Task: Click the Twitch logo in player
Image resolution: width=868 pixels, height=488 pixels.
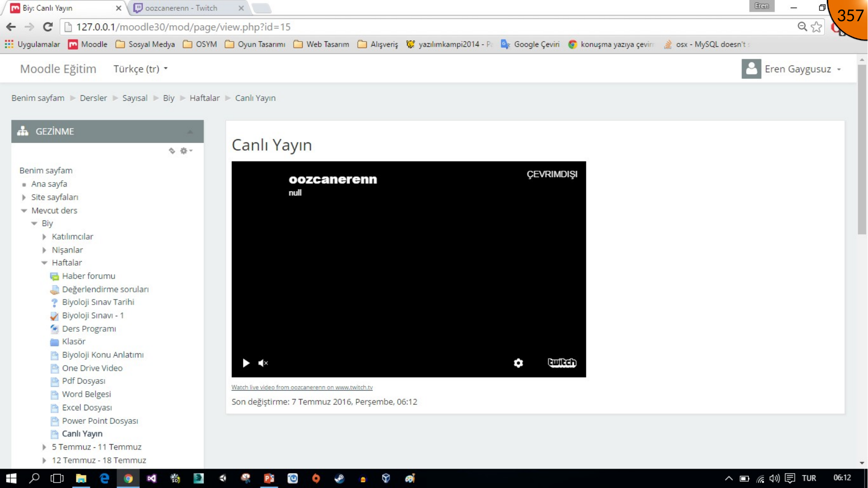Action: 562,362
